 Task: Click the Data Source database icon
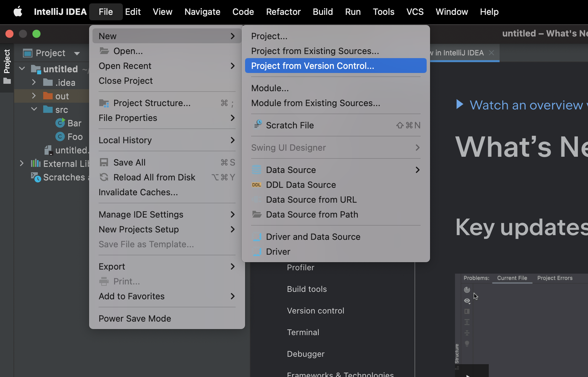point(257,170)
